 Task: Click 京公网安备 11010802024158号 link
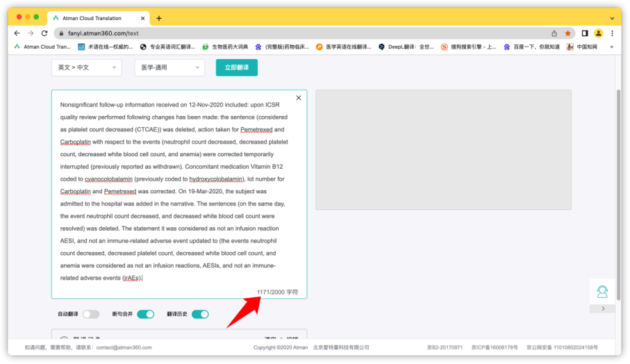pos(562,347)
